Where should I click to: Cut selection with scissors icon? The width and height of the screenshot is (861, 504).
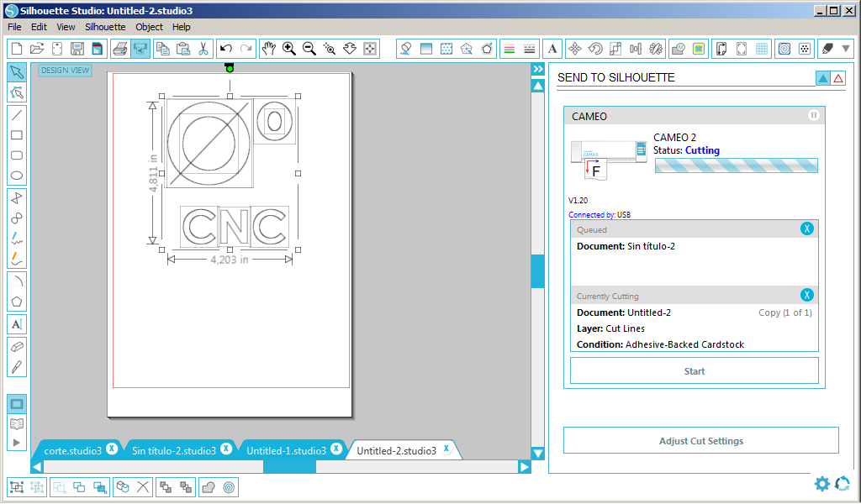tap(203, 49)
